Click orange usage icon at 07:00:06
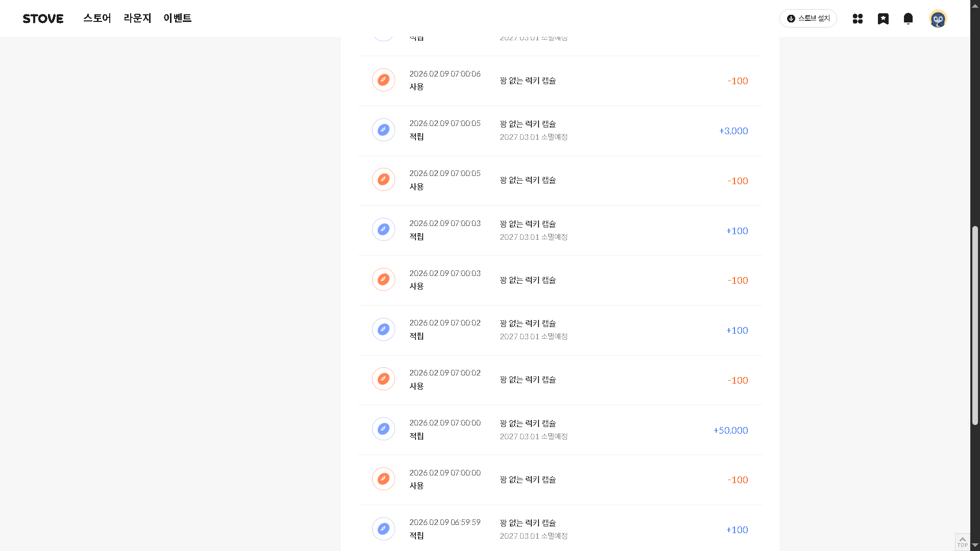The image size is (980, 551). click(383, 80)
